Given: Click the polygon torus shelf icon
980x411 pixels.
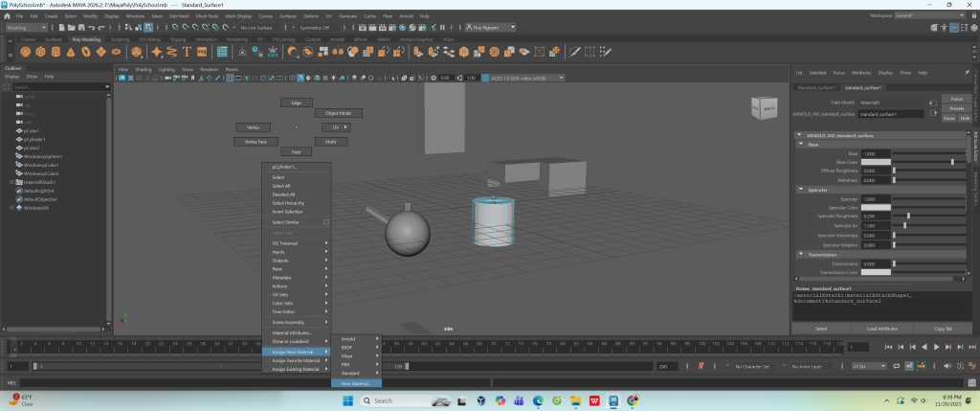Looking at the screenshot, I should (x=87, y=52).
